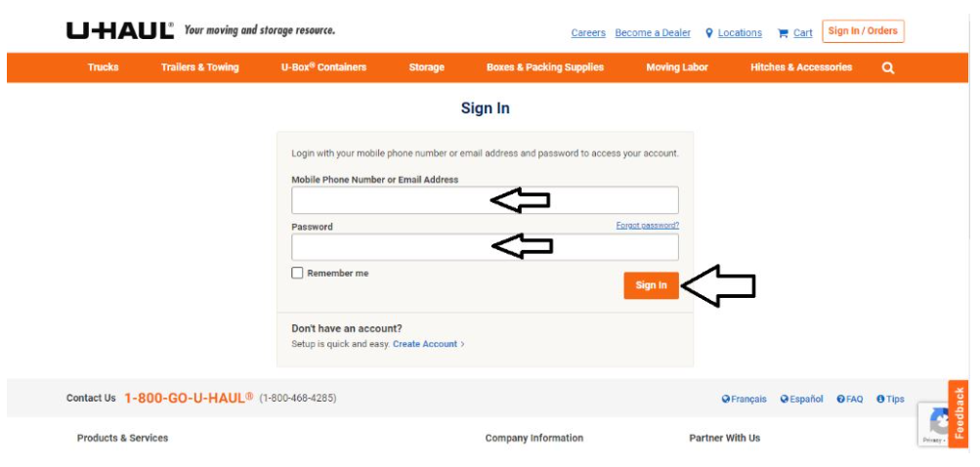The width and height of the screenshot is (980, 467).
Task: Click the search magnifier icon in orange navbar
Action: [887, 67]
